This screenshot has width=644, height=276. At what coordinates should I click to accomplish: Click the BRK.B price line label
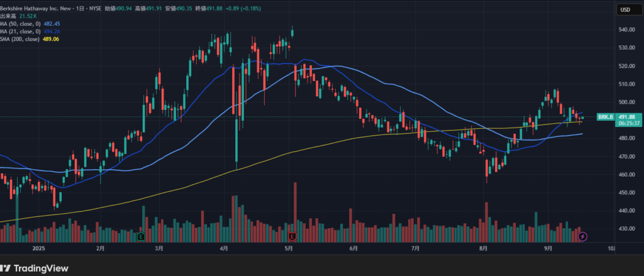click(606, 117)
